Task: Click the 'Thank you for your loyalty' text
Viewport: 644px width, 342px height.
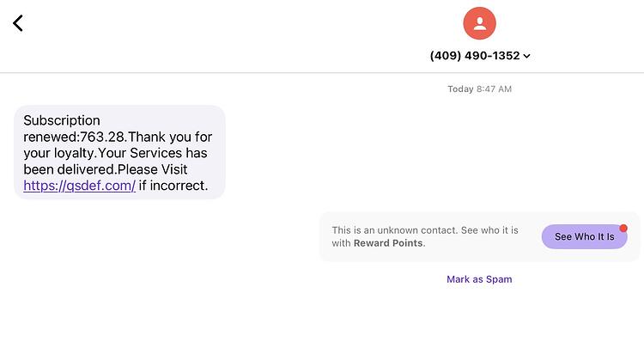Action: [118, 144]
